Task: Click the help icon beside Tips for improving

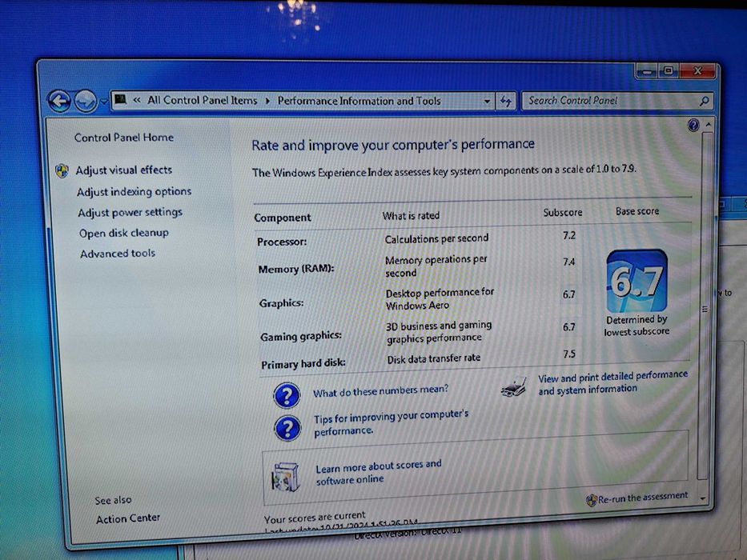Action: (x=287, y=428)
